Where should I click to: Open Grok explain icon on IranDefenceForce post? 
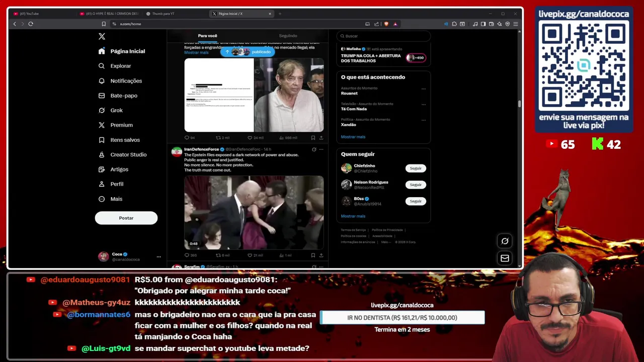click(314, 149)
